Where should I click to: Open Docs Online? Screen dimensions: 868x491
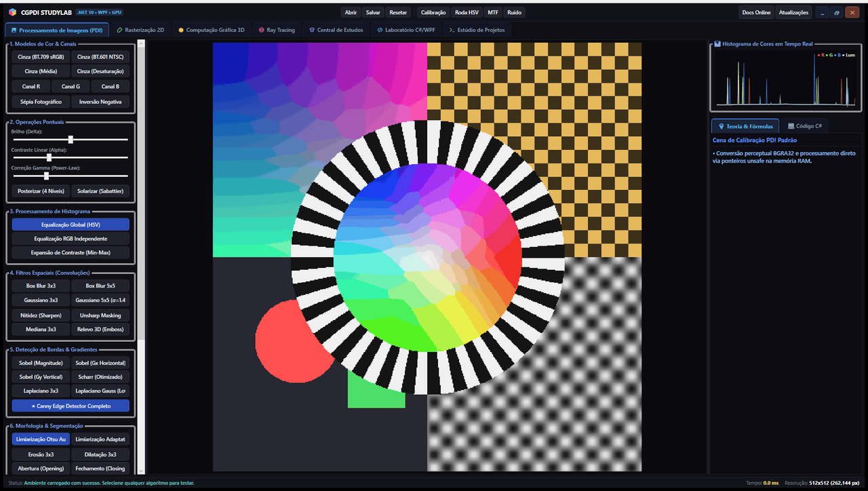(757, 12)
